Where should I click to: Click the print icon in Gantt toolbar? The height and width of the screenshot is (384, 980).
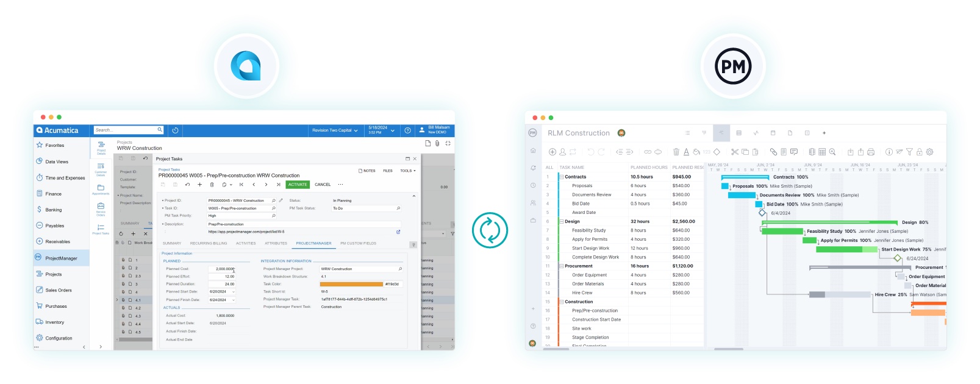tap(870, 152)
